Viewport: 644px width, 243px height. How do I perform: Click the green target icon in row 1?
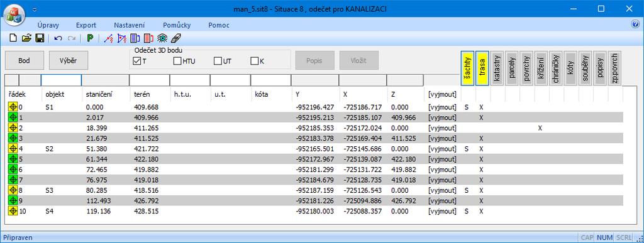13,117
